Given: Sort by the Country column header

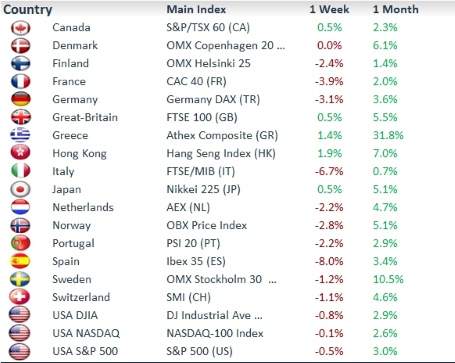Looking at the screenshot, I should (x=28, y=9).
